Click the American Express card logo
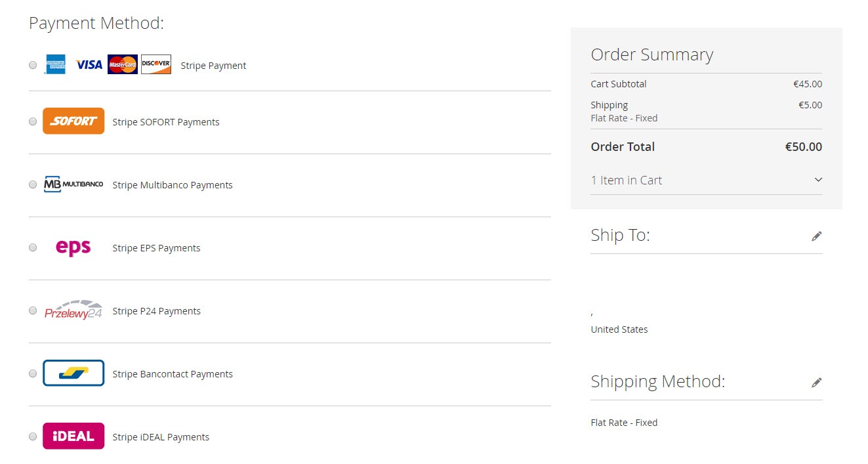This screenshot has width=868, height=464. click(55, 64)
